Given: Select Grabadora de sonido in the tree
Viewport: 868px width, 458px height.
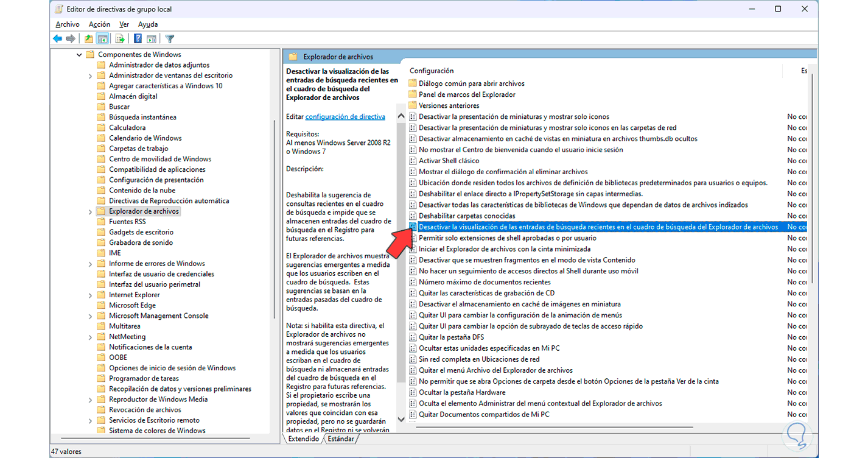Looking at the screenshot, I should click(141, 242).
